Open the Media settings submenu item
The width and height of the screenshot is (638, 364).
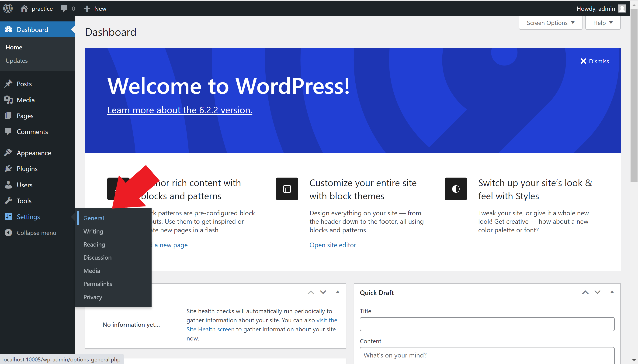(92, 271)
